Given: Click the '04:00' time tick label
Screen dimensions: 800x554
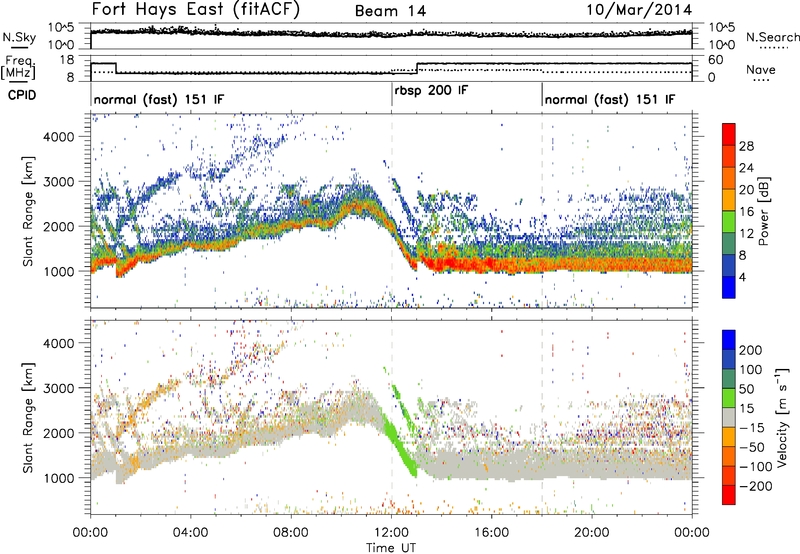Looking at the screenshot, I should (x=190, y=533).
